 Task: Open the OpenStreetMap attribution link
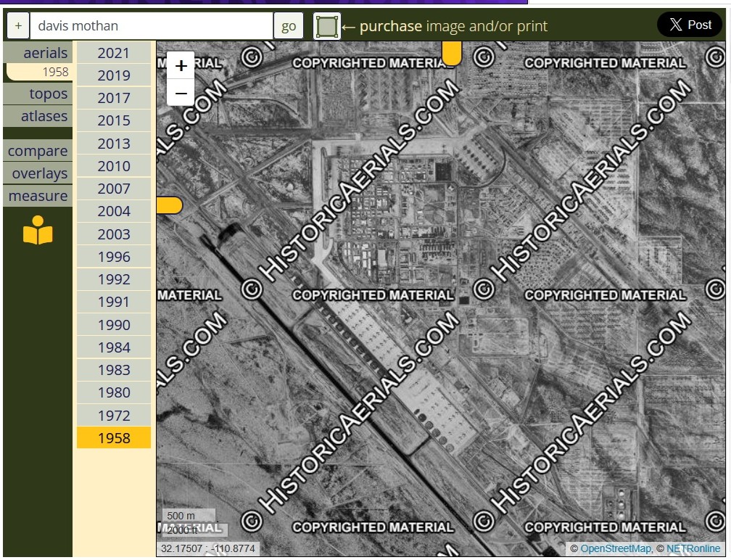pos(615,548)
